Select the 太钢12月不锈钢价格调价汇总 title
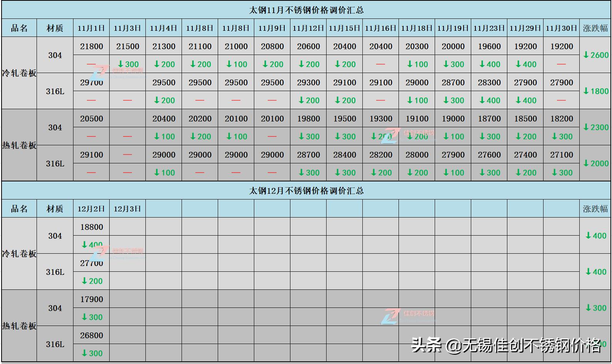 pyautogui.click(x=306, y=191)
